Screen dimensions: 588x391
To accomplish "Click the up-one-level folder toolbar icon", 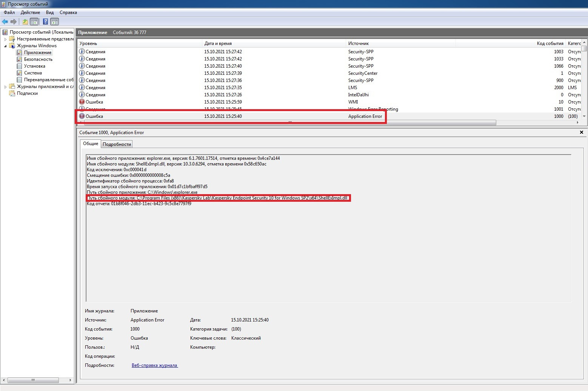I will pos(25,22).
